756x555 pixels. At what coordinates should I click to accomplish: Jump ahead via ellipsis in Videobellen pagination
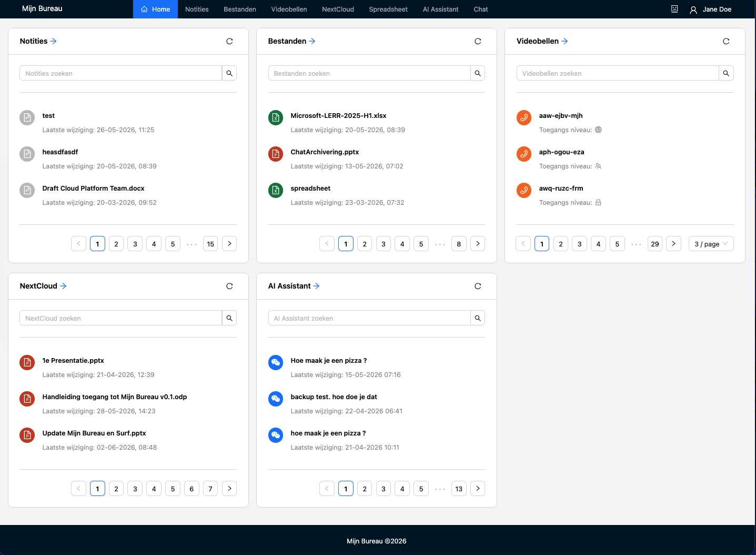point(636,244)
